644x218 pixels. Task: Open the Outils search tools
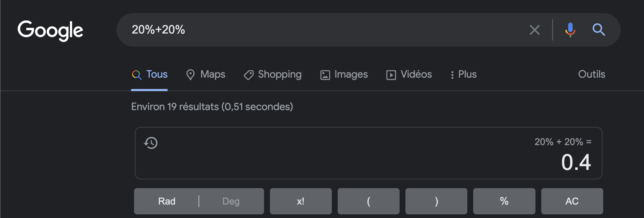pyautogui.click(x=592, y=74)
